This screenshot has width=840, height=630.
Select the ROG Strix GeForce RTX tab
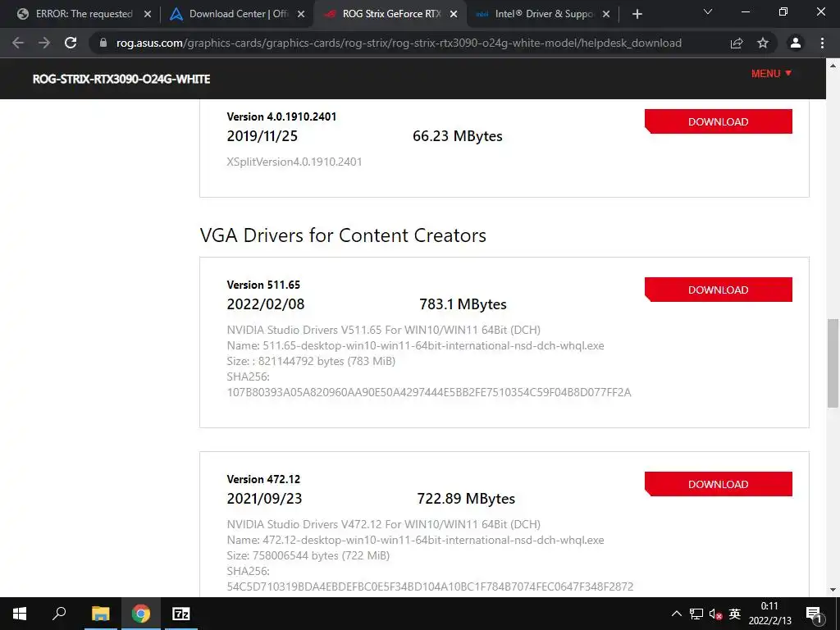(x=391, y=14)
